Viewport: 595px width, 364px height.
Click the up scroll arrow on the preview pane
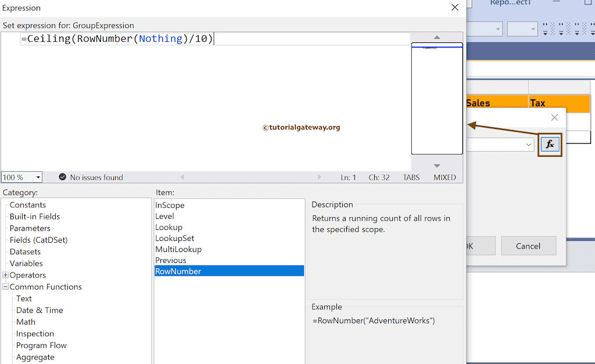(436, 38)
